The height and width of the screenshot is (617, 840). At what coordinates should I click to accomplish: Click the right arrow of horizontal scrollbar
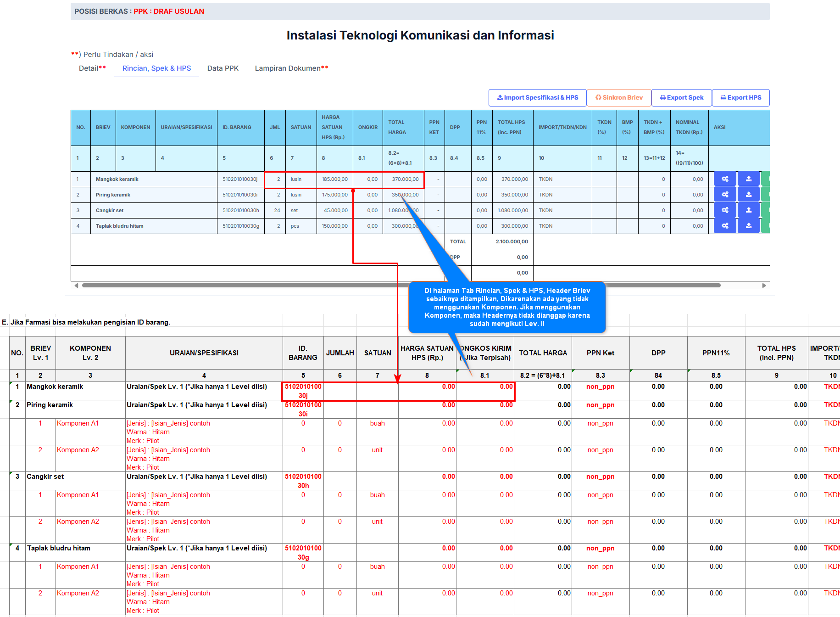coord(764,286)
